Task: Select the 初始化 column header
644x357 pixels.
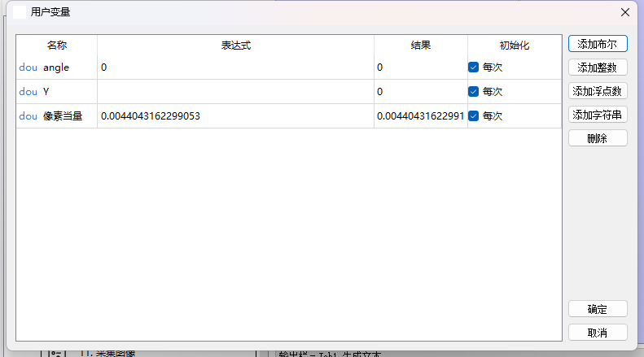Action: coord(515,46)
